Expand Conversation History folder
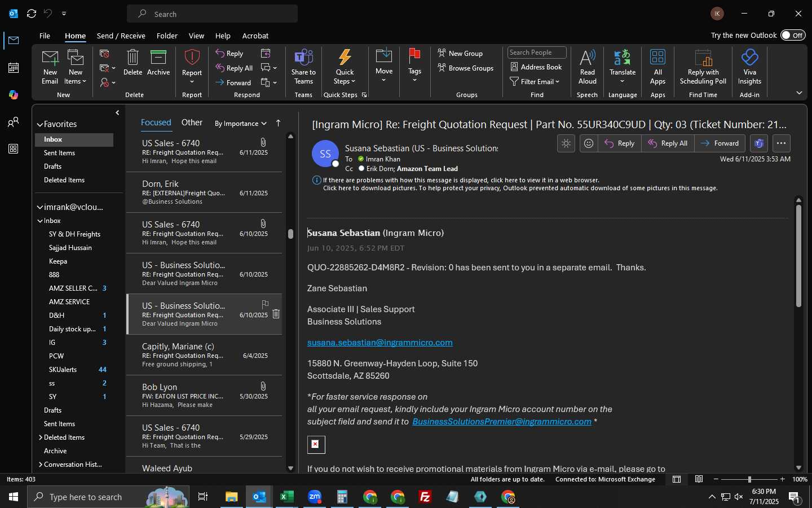 pos(41,465)
